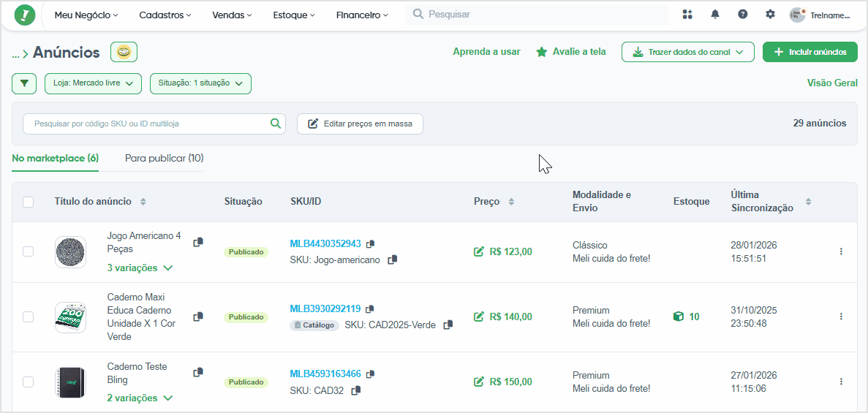Click the smiley face icon beside Anúncios
The image size is (868, 413).
coord(124,52)
